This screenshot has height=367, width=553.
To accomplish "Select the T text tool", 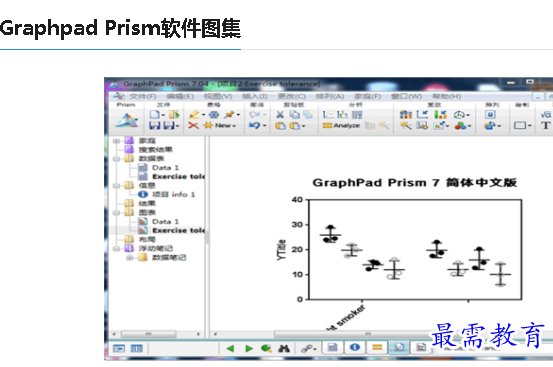I will [546, 126].
